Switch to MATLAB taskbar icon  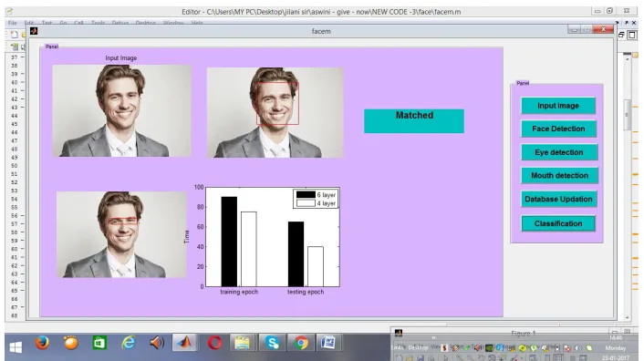pos(184,343)
